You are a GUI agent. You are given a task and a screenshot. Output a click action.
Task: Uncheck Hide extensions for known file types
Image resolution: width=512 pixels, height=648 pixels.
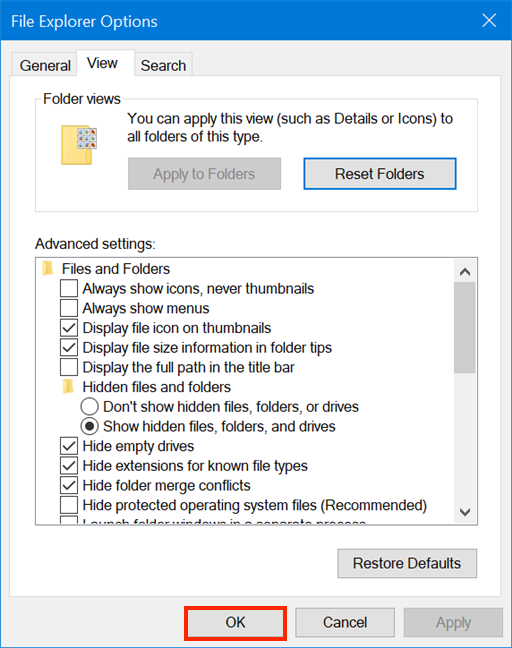click(x=69, y=466)
